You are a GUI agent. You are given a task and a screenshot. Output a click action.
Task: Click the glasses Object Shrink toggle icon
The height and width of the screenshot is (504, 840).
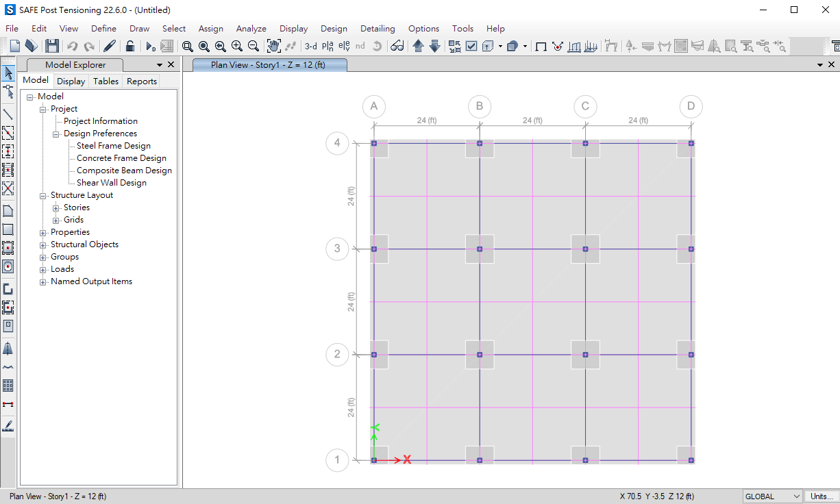click(x=397, y=46)
